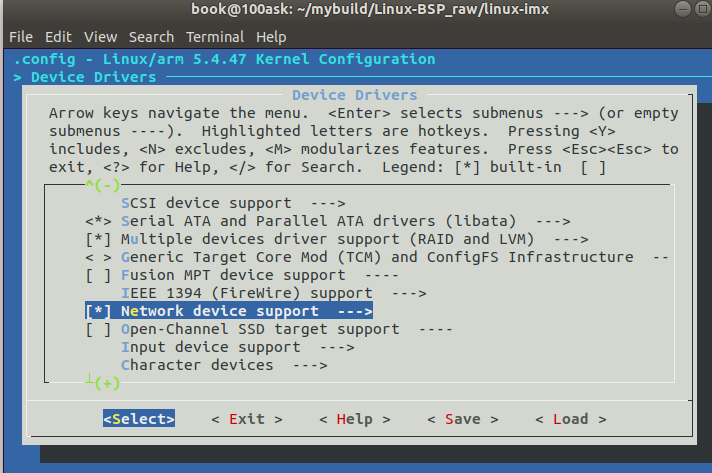712x473 pixels.
Task: Open the File menu
Action: coord(21,37)
